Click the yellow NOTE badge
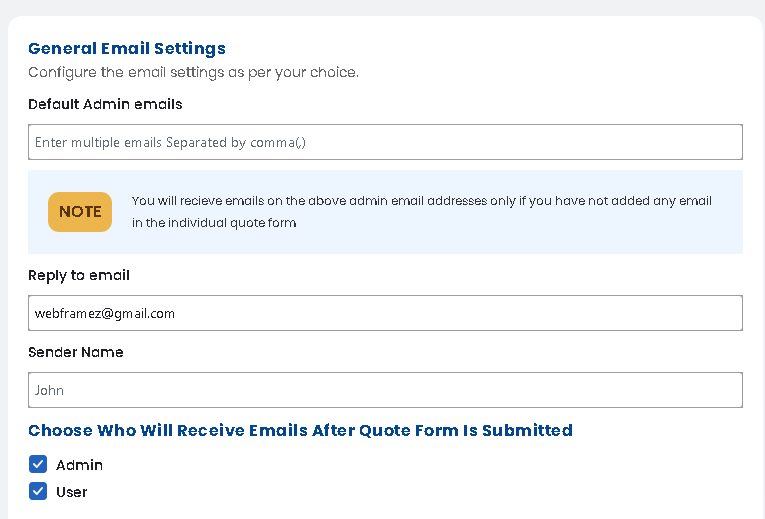The image size is (765, 519). (x=80, y=212)
